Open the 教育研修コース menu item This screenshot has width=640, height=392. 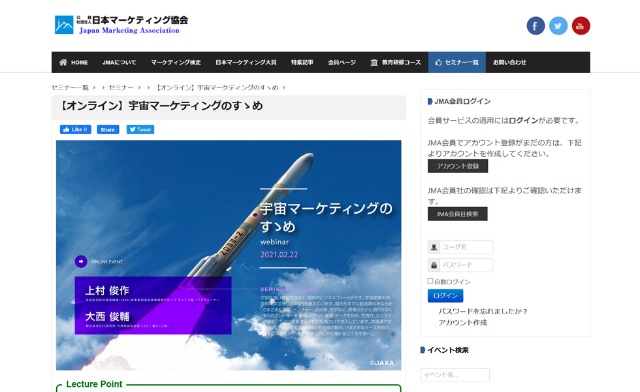click(x=396, y=62)
